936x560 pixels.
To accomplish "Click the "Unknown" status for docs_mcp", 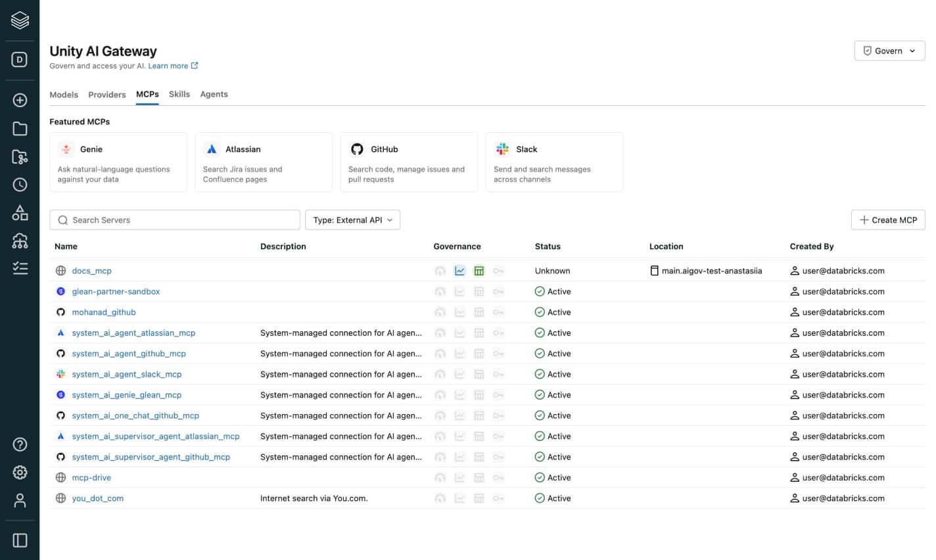I will point(553,271).
